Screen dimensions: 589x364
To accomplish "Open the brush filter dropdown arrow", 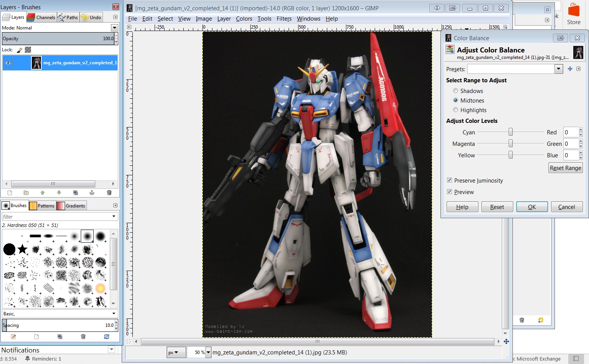I will click(x=114, y=217).
